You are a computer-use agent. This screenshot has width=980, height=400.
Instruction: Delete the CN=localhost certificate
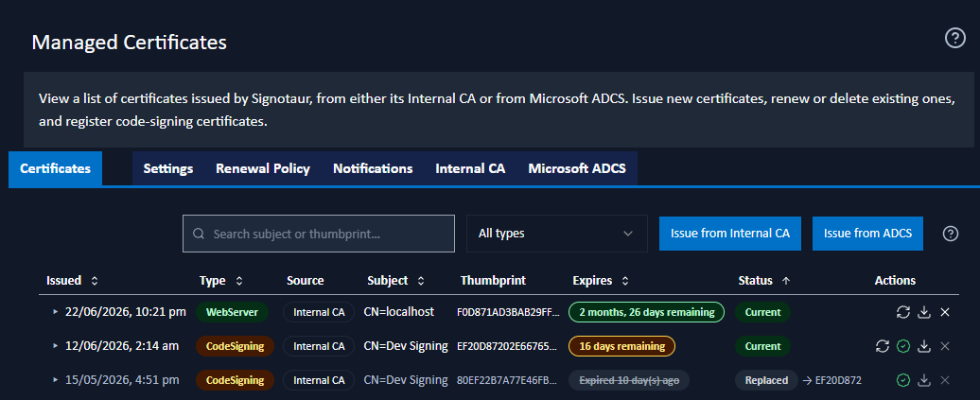pos(945,312)
